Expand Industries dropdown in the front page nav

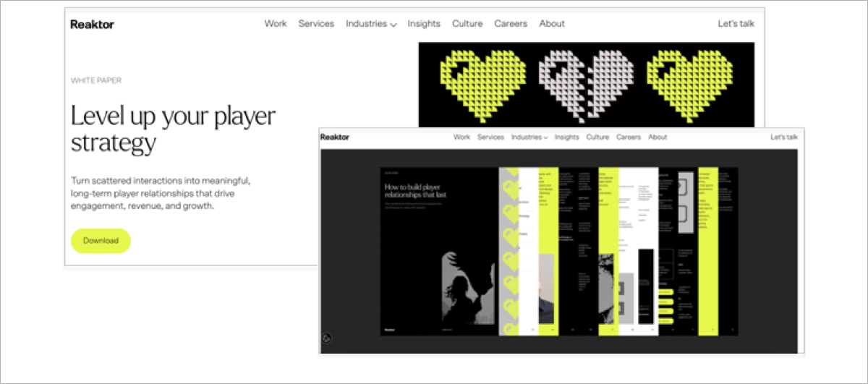[x=529, y=137]
